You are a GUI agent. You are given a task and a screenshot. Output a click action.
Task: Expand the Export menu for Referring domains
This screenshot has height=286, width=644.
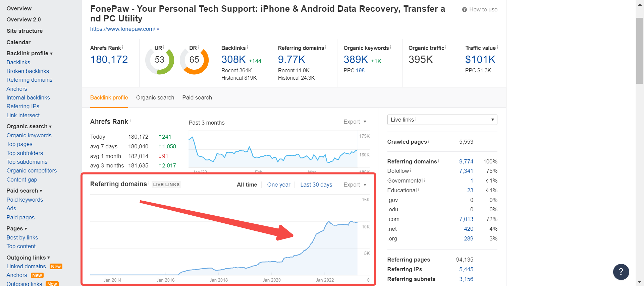point(355,185)
